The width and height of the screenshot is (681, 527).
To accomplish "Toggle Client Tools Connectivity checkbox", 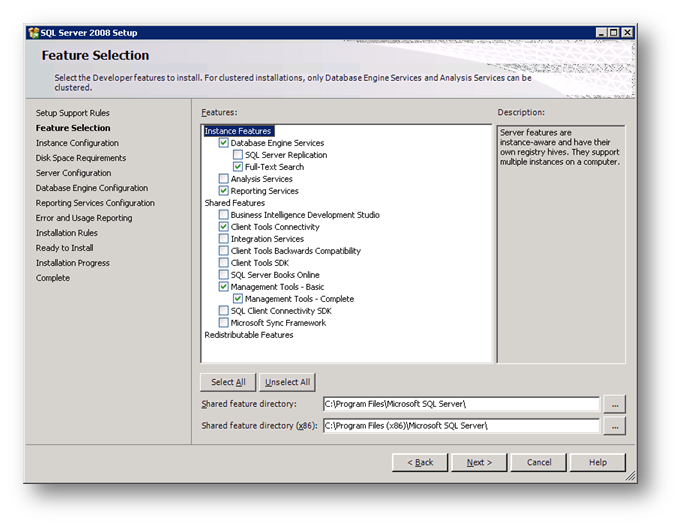I will (224, 227).
